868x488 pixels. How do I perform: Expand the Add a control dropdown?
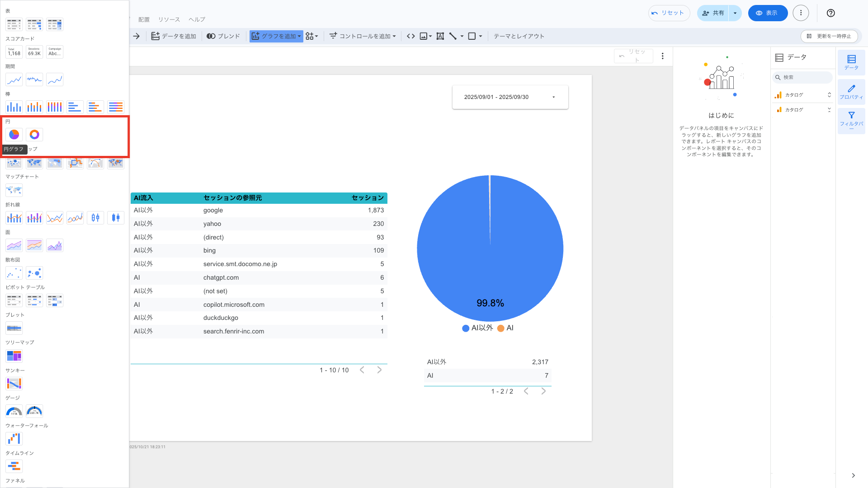point(363,36)
